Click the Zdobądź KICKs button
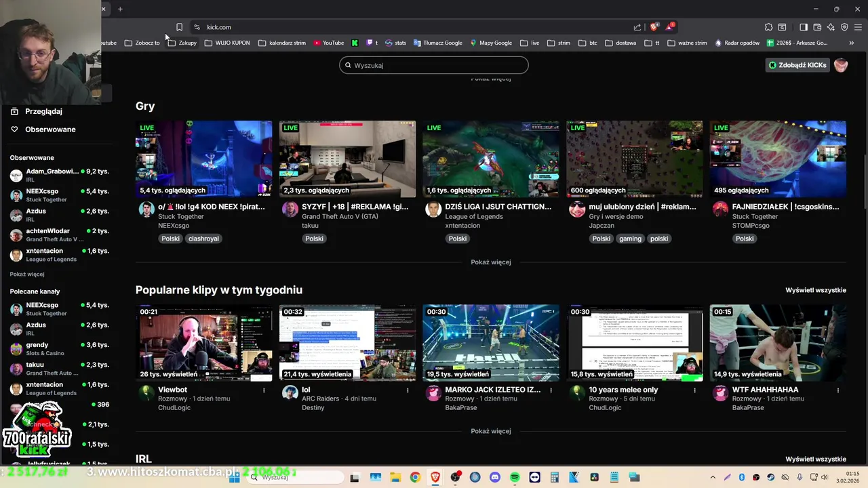 coord(797,65)
